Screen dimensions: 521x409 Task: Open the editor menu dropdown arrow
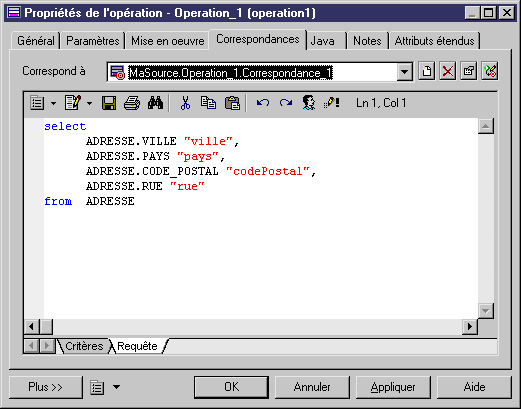point(53,103)
